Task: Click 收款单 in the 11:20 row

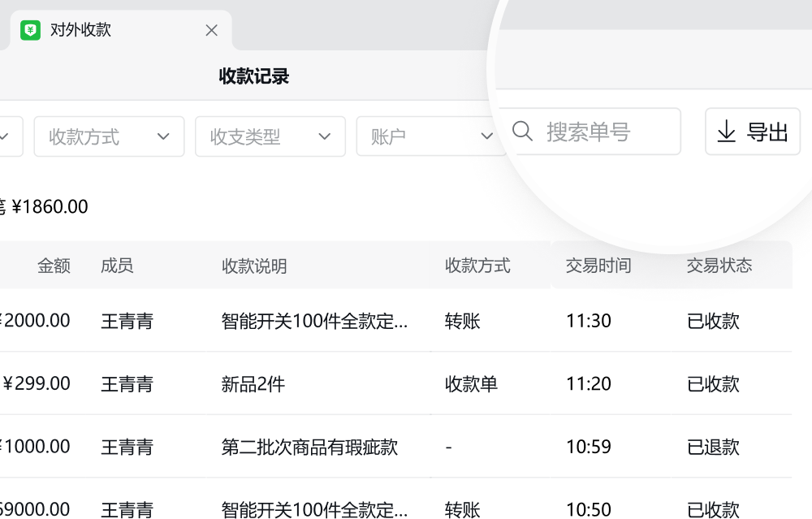Action: point(471,384)
